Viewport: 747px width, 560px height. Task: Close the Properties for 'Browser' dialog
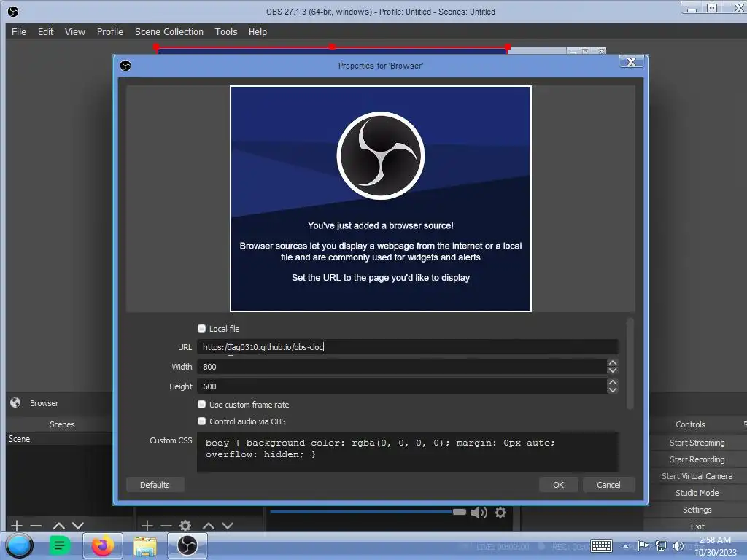[x=631, y=62]
